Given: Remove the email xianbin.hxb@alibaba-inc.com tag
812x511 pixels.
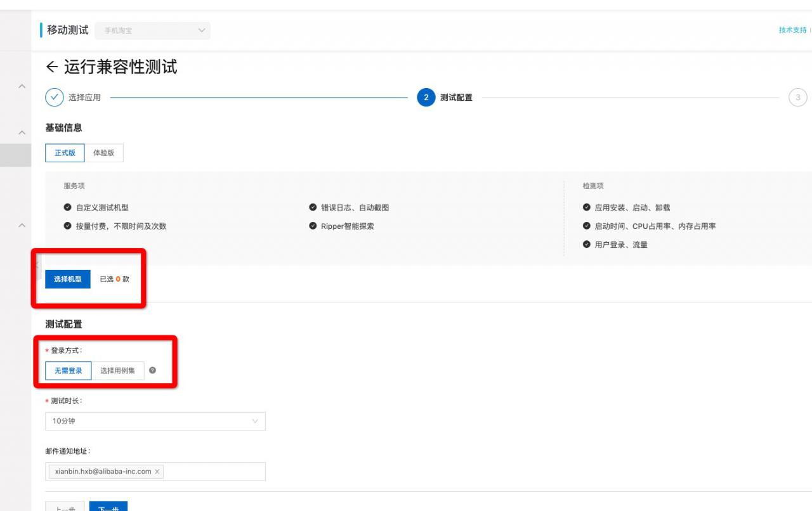Looking at the screenshot, I should [x=157, y=472].
